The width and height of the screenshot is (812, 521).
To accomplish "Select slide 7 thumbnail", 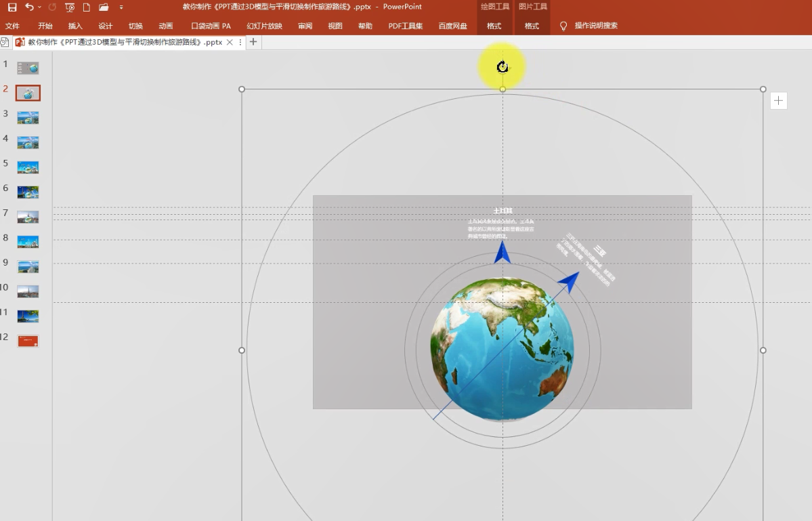I will [x=28, y=217].
